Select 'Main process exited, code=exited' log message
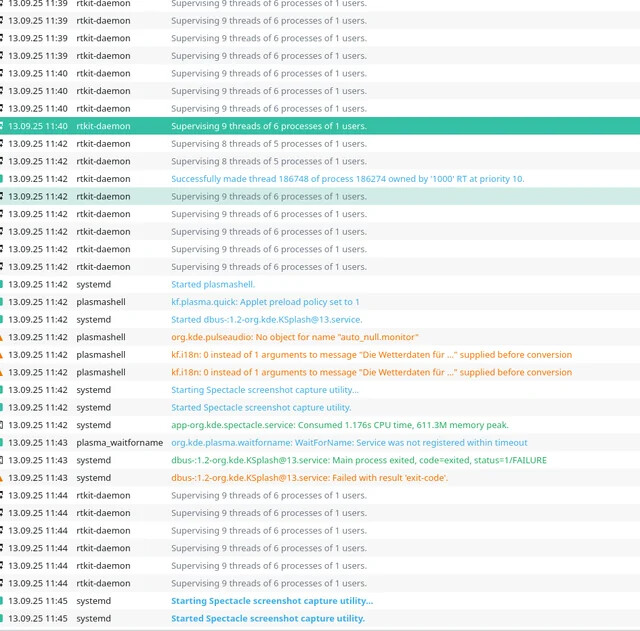The width and height of the screenshot is (640, 631). tap(358, 460)
